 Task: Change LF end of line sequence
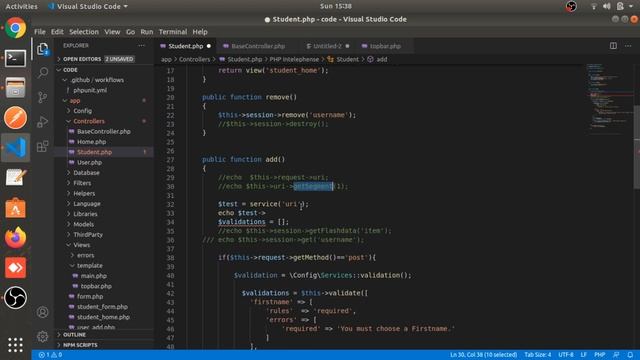coord(584,355)
